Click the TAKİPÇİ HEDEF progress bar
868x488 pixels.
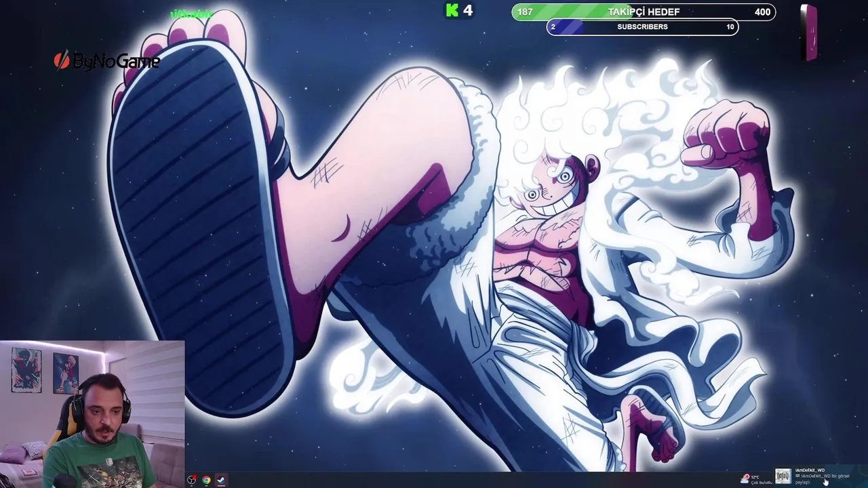(644, 12)
